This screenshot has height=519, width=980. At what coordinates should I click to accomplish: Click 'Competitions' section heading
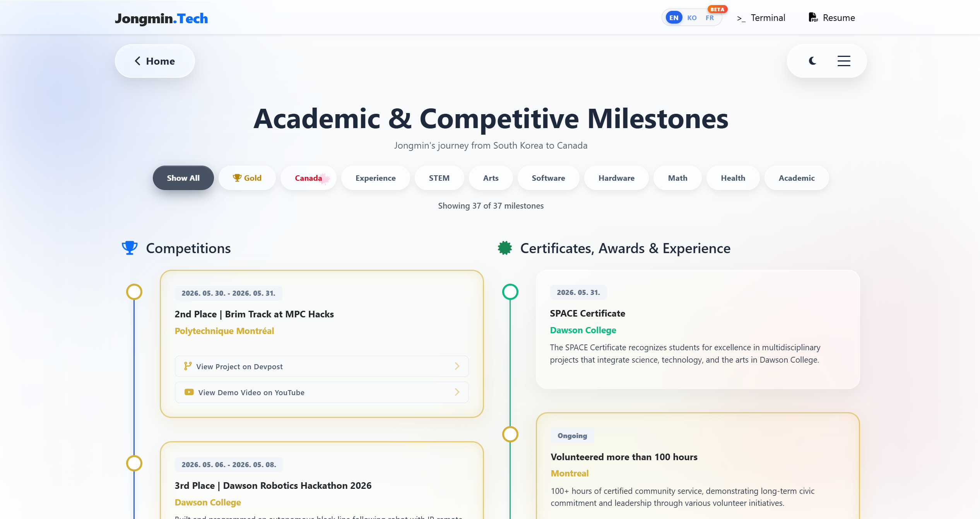pyautogui.click(x=188, y=248)
